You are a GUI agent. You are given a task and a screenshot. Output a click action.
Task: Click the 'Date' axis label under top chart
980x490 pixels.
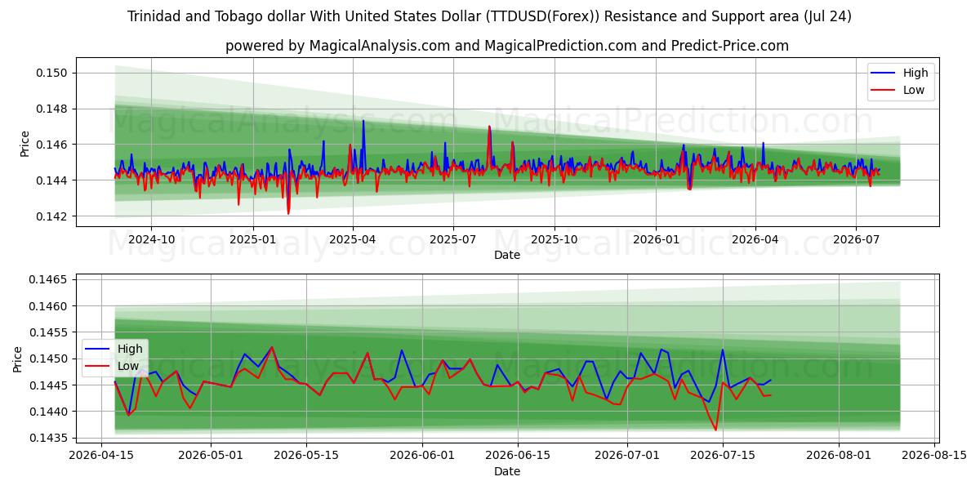click(507, 256)
